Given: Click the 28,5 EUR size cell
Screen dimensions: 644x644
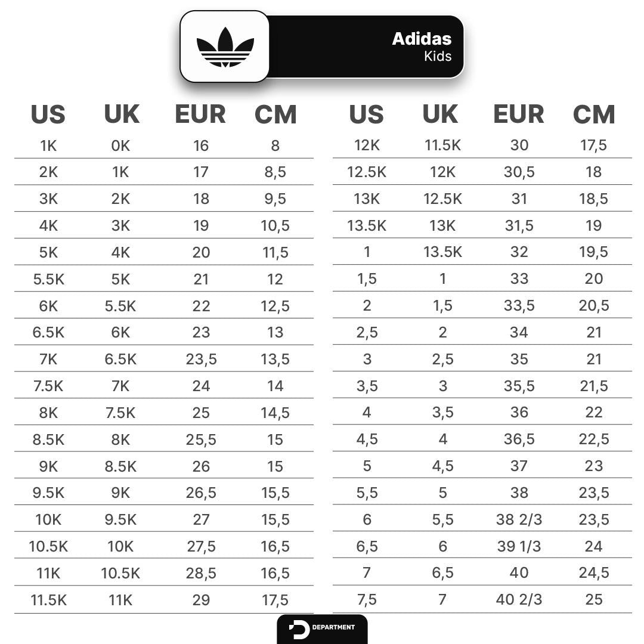Looking at the screenshot, I should (201, 573).
